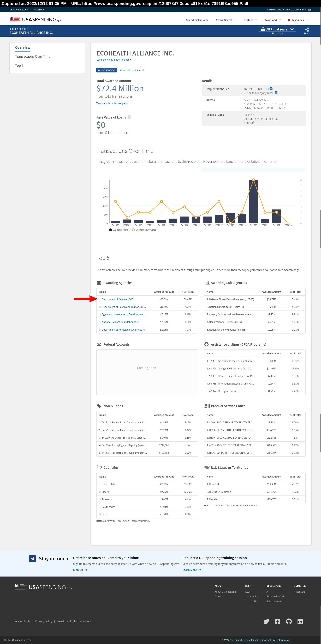Screen dimensions: 321x644
Task: Click the USAspending.gov header logo
Action: tap(36, 20)
